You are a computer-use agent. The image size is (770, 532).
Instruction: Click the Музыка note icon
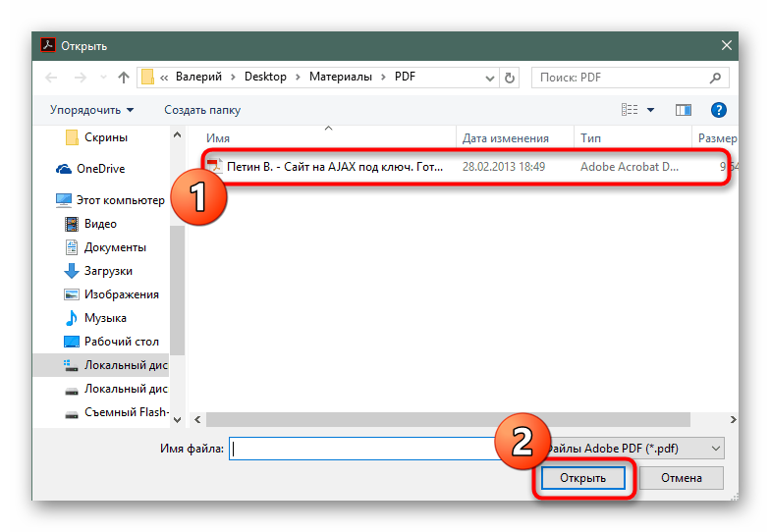pos(71,318)
